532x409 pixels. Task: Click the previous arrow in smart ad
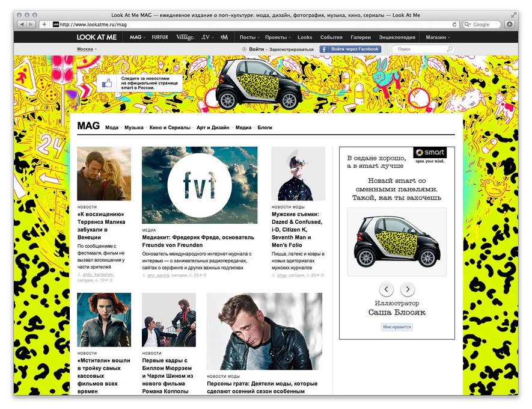[387, 289]
